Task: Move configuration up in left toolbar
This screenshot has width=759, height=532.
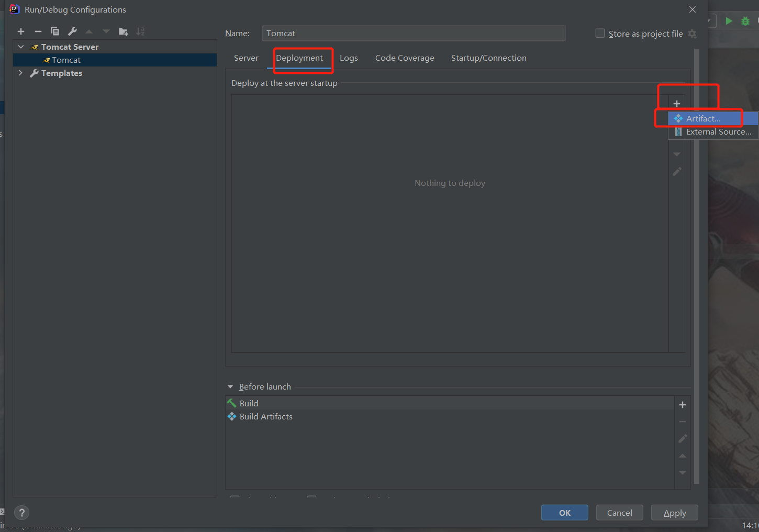Action: coord(89,31)
